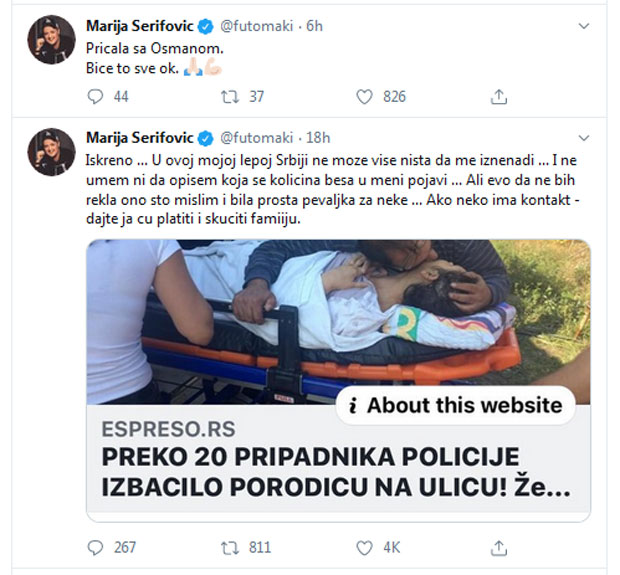Share the Espreso.rs article tweet
This screenshot has width=620, height=575.
(x=499, y=547)
